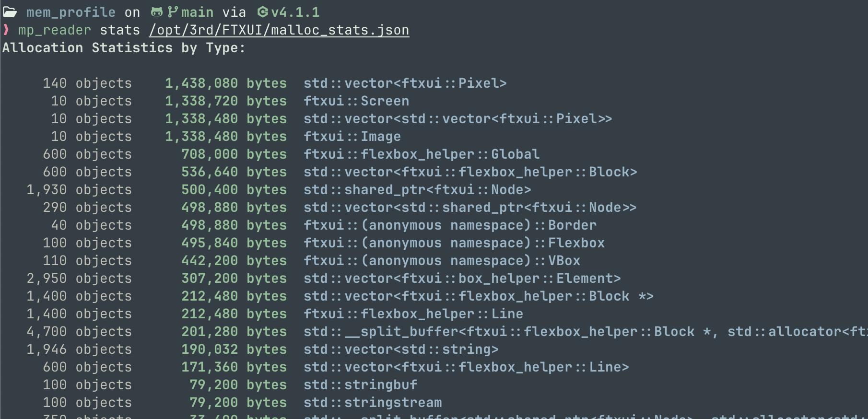Click the main branch name

197,12
